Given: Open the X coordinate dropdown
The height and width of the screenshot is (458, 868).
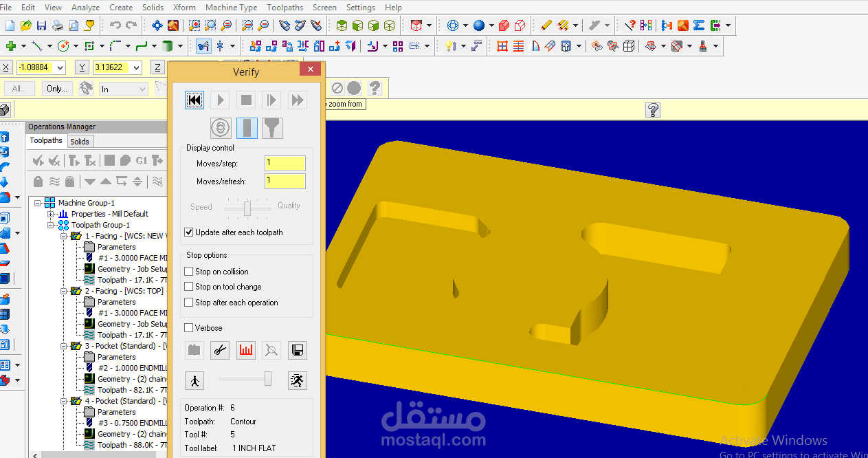Looking at the screenshot, I should coord(60,67).
